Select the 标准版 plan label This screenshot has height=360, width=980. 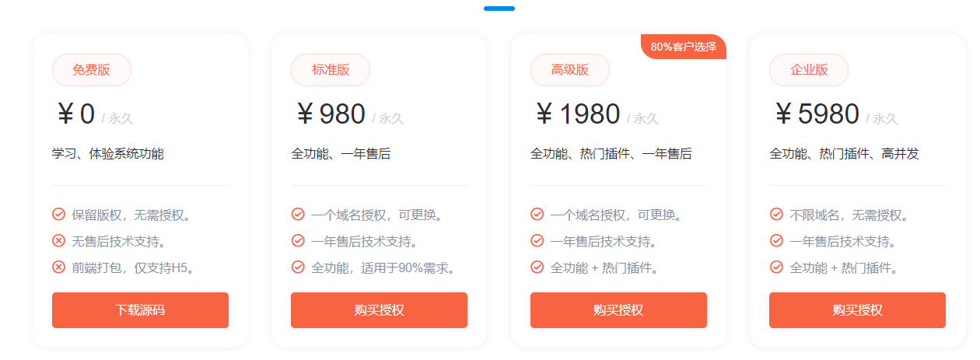[331, 70]
